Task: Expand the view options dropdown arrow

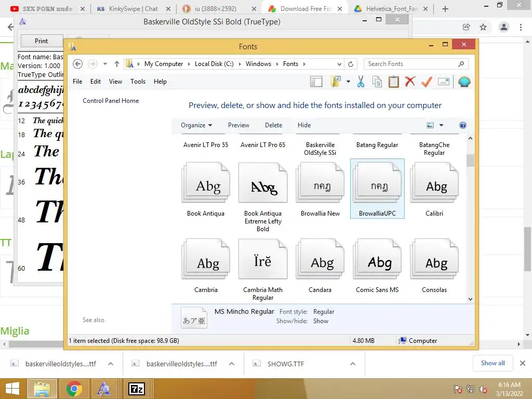Action: [x=442, y=125]
